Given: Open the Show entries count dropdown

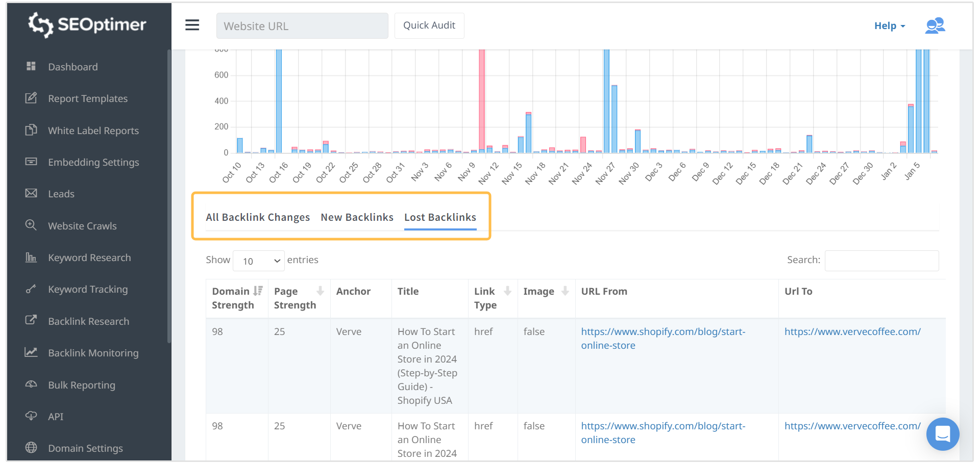Looking at the screenshot, I should point(259,261).
